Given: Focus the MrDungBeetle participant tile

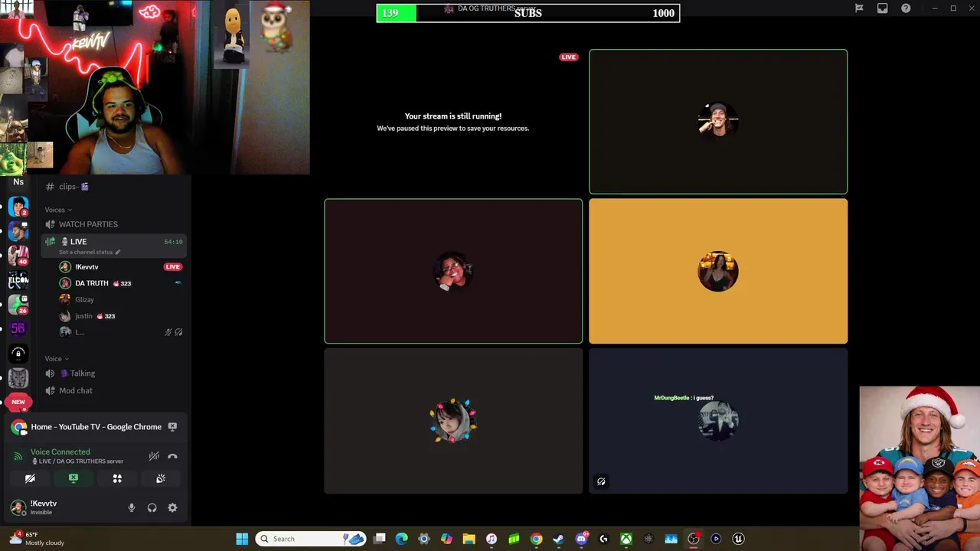Looking at the screenshot, I should coord(718,421).
